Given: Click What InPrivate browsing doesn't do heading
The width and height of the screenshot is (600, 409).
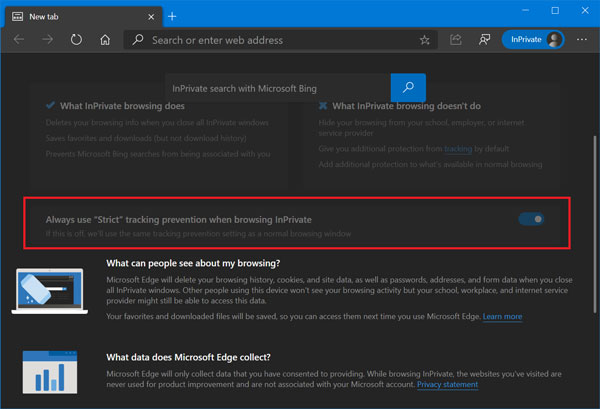Looking at the screenshot, I should (x=406, y=106).
